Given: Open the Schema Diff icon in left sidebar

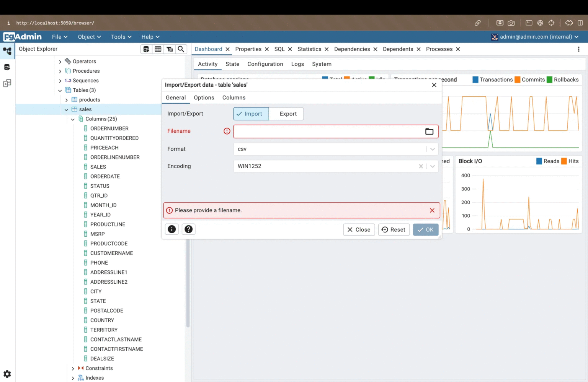Looking at the screenshot, I should point(7,83).
